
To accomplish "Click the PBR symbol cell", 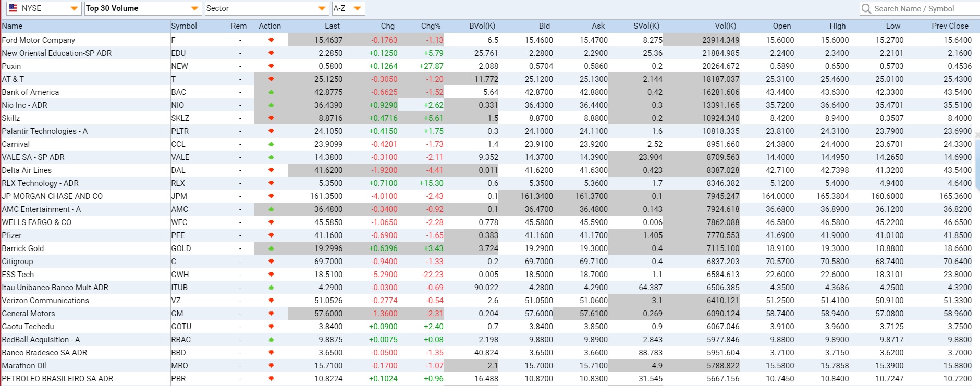I will pyautogui.click(x=178, y=379).
